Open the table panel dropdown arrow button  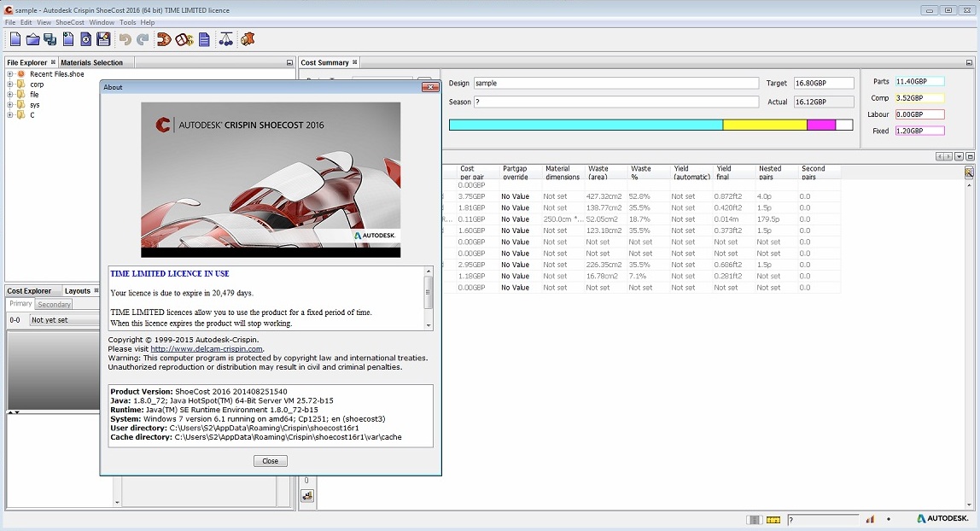coord(959,156)
